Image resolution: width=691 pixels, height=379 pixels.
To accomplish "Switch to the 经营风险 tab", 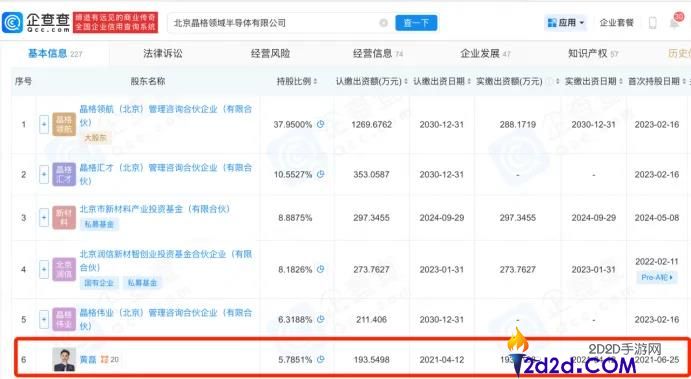I will (x=270, y=54).
